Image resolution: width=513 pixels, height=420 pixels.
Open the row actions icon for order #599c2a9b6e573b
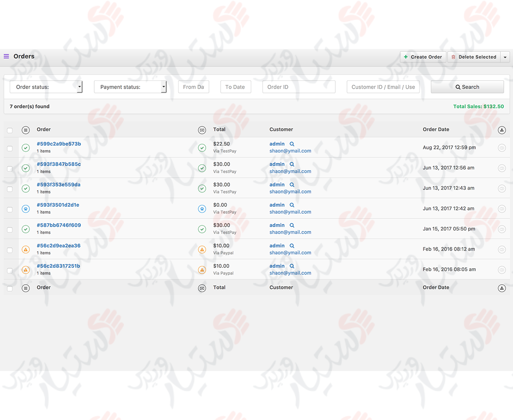click(x=502, y=147)
